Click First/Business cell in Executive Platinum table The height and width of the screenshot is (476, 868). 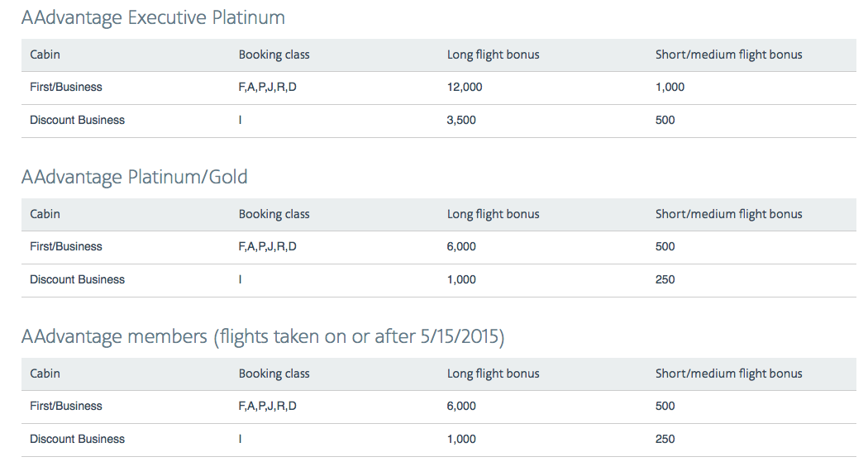(x=66, y=87)
